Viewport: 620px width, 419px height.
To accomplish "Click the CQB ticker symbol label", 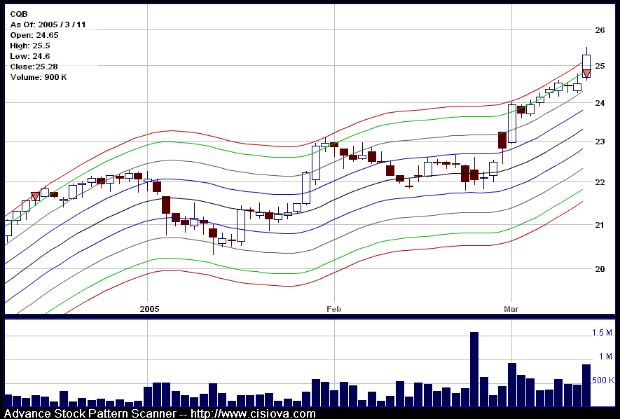I will tap(19, 14).
